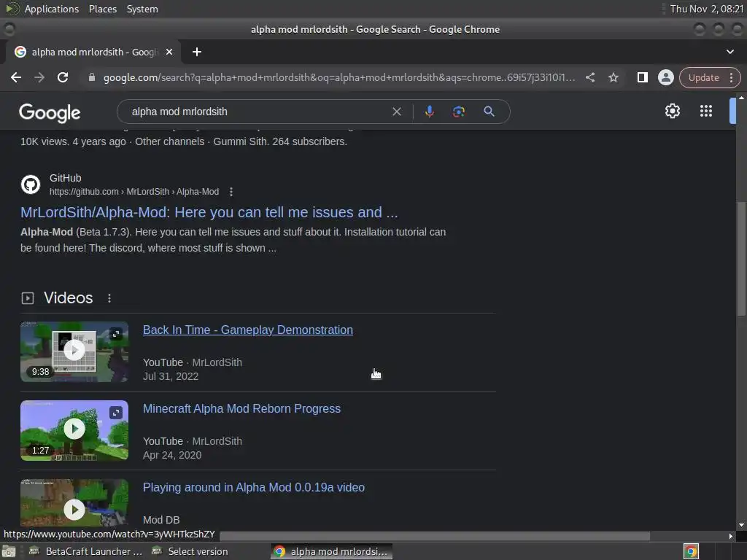The image size is (747, 560).
Task: Open Chrome three-dot menu
Action: click(x=731, y=77)
